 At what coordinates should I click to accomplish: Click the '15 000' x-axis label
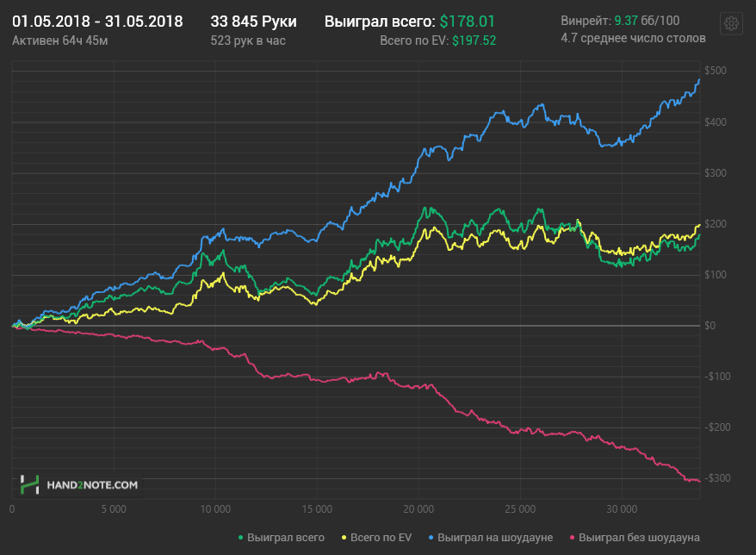317,509
